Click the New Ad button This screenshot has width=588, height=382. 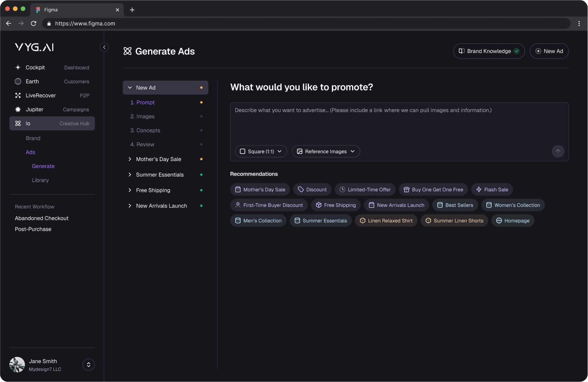(549, 51)
